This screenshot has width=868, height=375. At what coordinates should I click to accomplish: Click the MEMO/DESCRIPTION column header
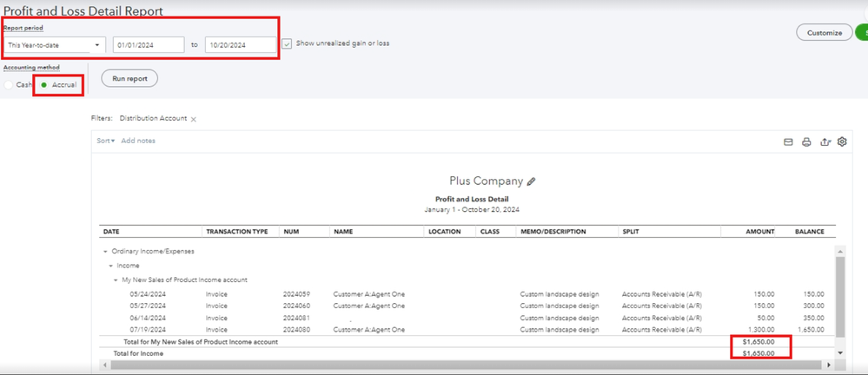[x=553, y=232]
